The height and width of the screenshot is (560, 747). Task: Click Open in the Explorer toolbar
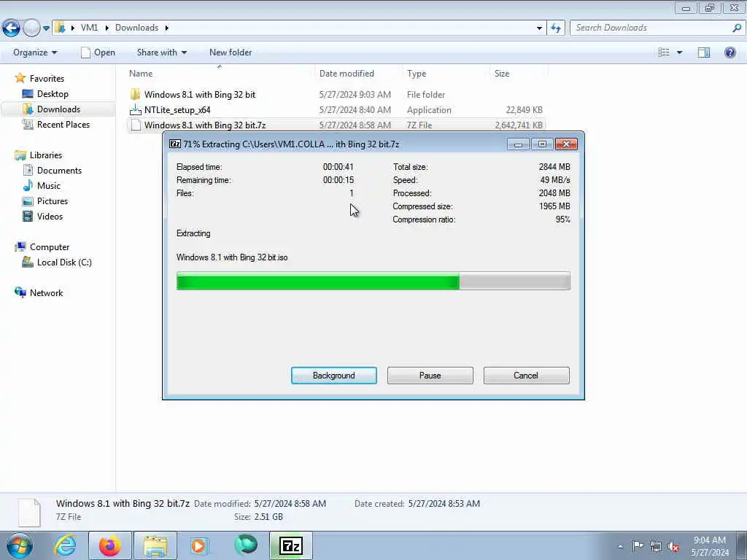click(98, 52)
